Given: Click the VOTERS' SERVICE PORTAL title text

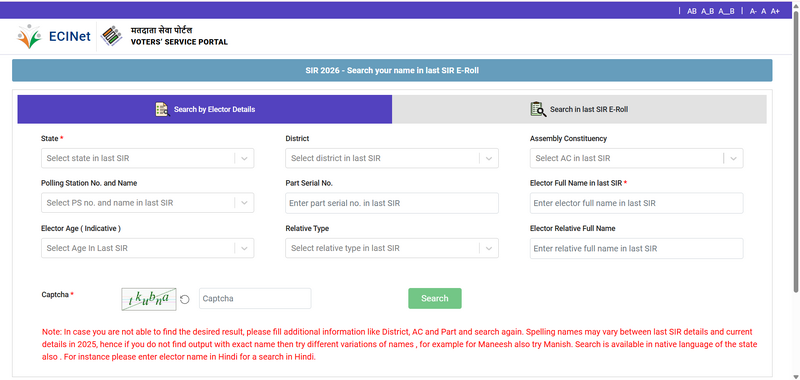Looking at the screenshot, I should click(179, 42).
